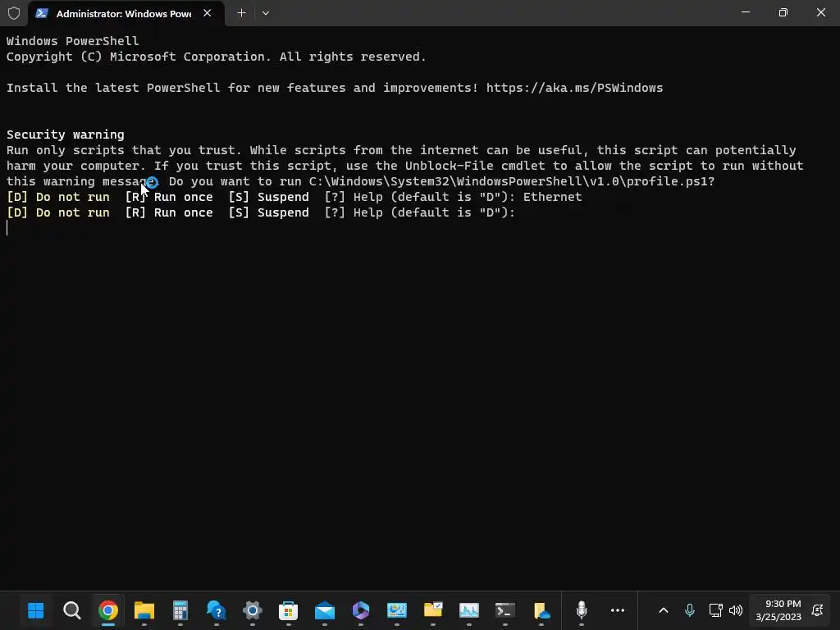Open Mail app from the taskbar
This screenshot has width=840, height=630.
(x=325, y=610)
